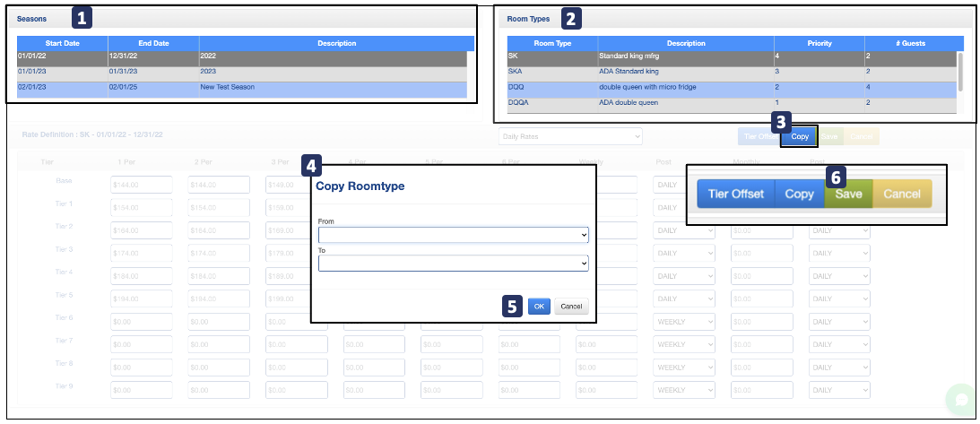Image resolution: width=980 pixels, height=424 pixels.
Task: Choose the 2023 season row
Action: point(241,73)
